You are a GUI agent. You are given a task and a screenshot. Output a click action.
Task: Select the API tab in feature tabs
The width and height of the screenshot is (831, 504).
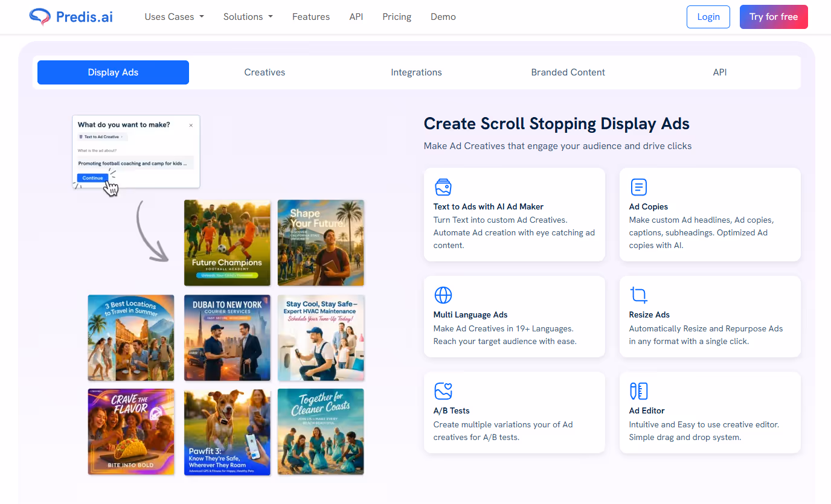tap(720, 72)
